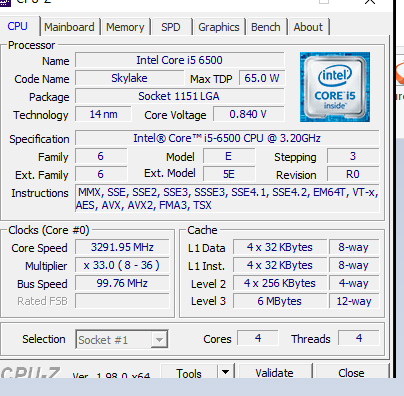This screenshot has width=404, height=396.
Task: Show the About tab
Action: [308, 27]
